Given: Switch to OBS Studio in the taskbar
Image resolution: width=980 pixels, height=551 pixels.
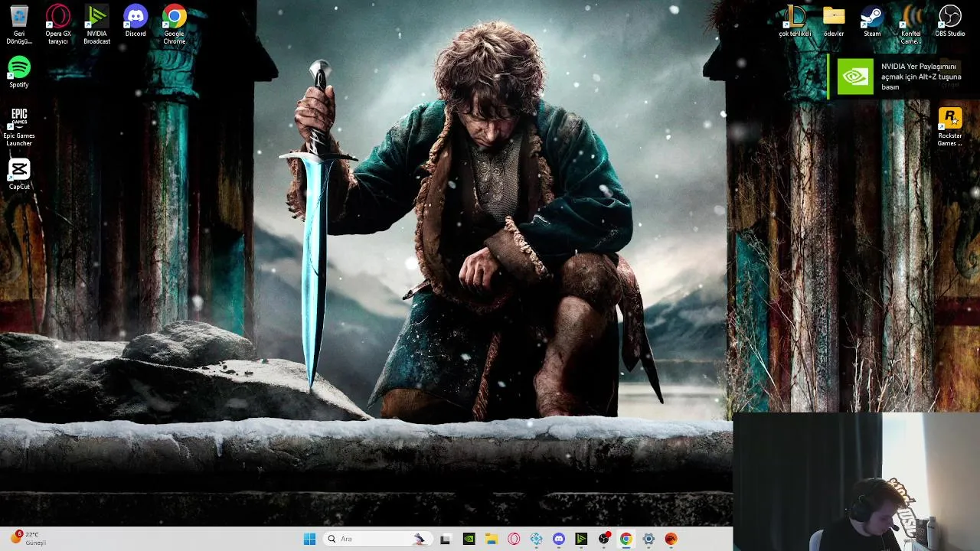Looking at the screenshot, I should tap(604, 539).
